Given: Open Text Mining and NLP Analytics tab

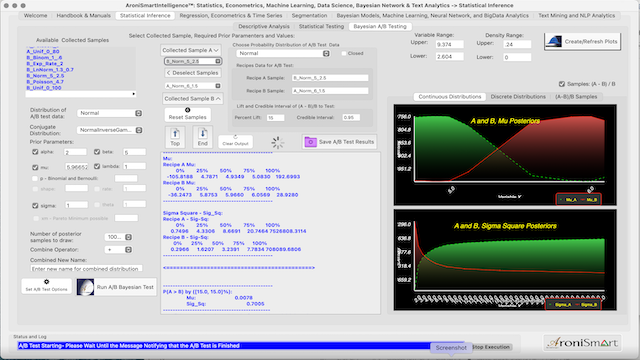Looking at the screenshot, I should pos(576,16).
